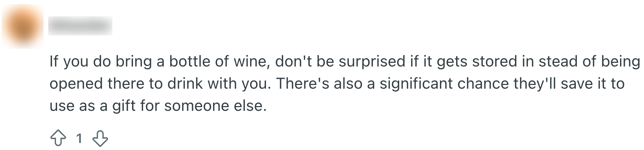This screenshot has width=644, height=150.
Task: Click the word "drink" in the comment
Action: coord(185,83)
